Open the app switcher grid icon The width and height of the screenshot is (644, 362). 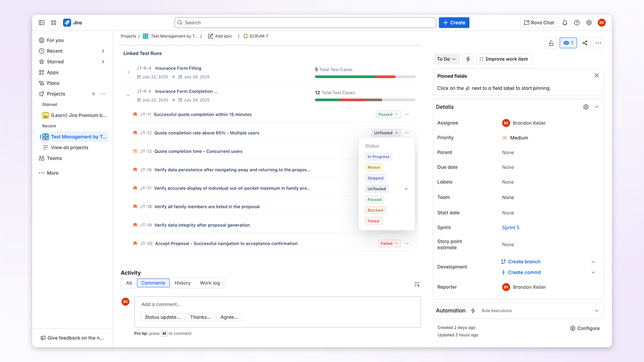pos(54,23)
